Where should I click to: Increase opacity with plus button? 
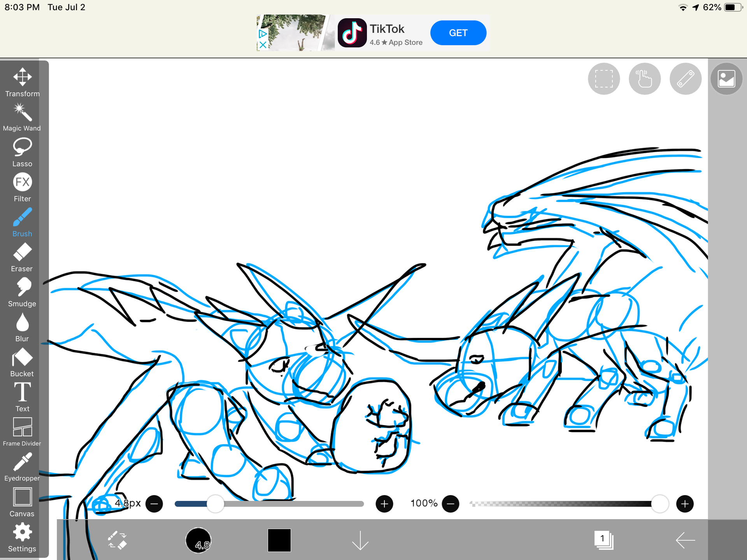(685, 504)
